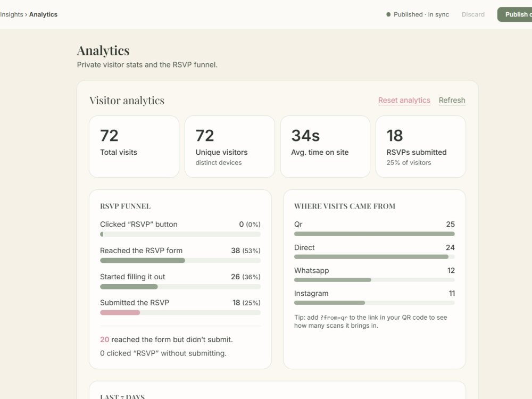Click the pink 20 reached-the-form number
The image size is (532, 399).
click(104, 339)
